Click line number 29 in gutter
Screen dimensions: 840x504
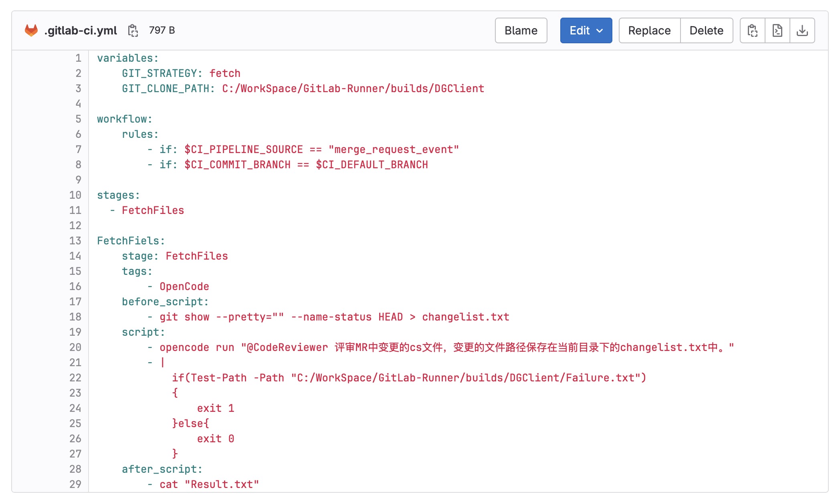click(x=75, y=484)
